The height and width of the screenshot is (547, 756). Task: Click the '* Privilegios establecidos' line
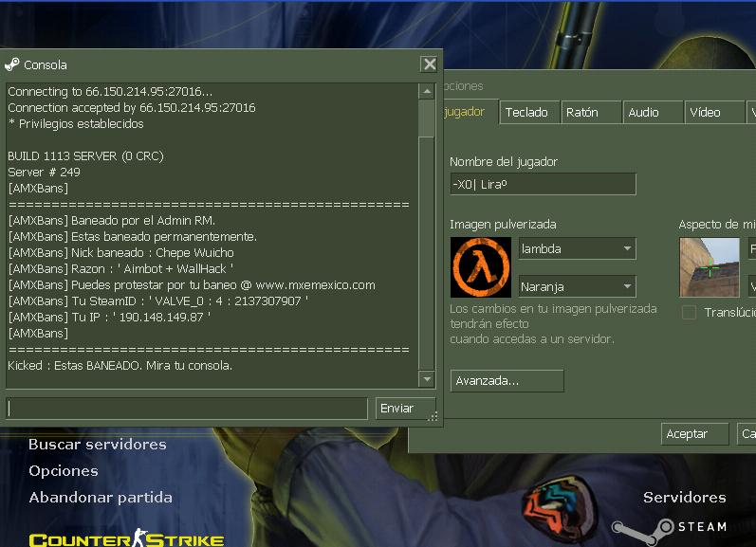pos(76,124)
